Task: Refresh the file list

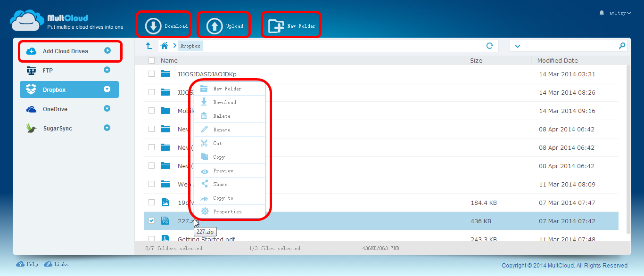Action: 490,46
